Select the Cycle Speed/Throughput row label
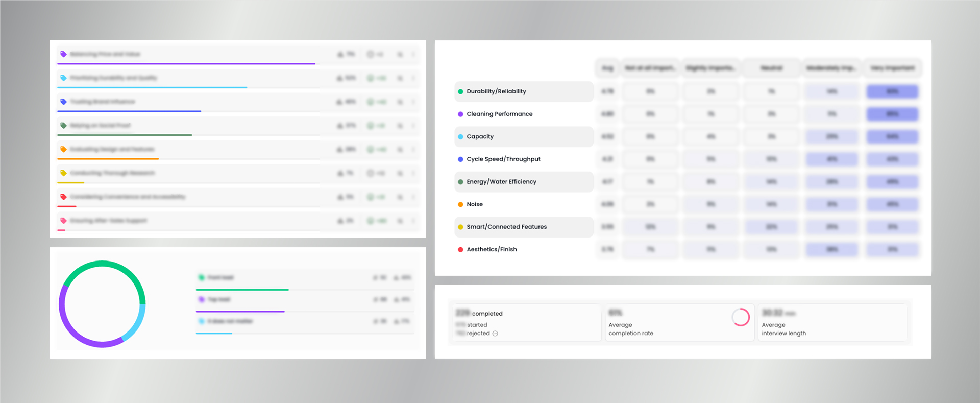Viewport: 980px width, 403px height. tap(503, 159)
